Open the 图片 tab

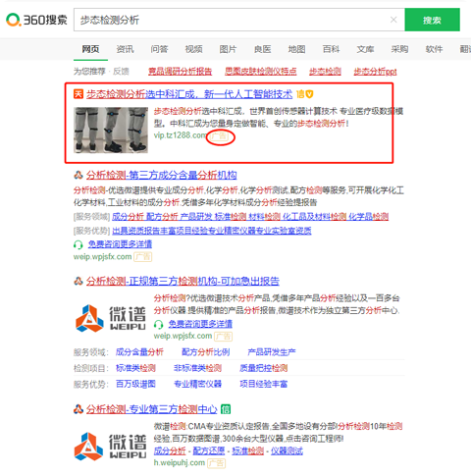(x=228, y=49)
